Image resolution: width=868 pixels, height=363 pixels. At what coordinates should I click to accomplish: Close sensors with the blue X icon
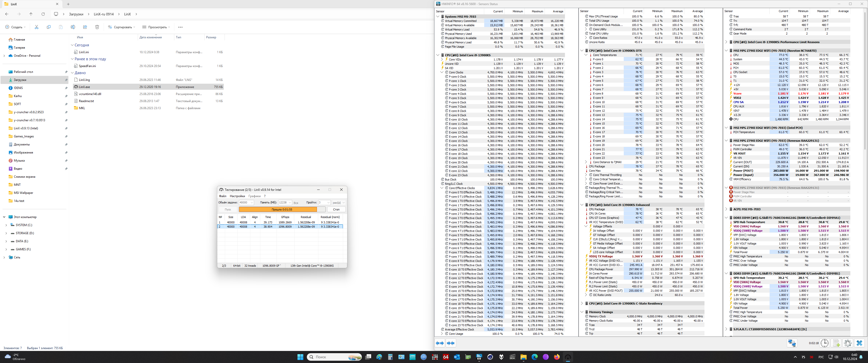pos(859,343)
